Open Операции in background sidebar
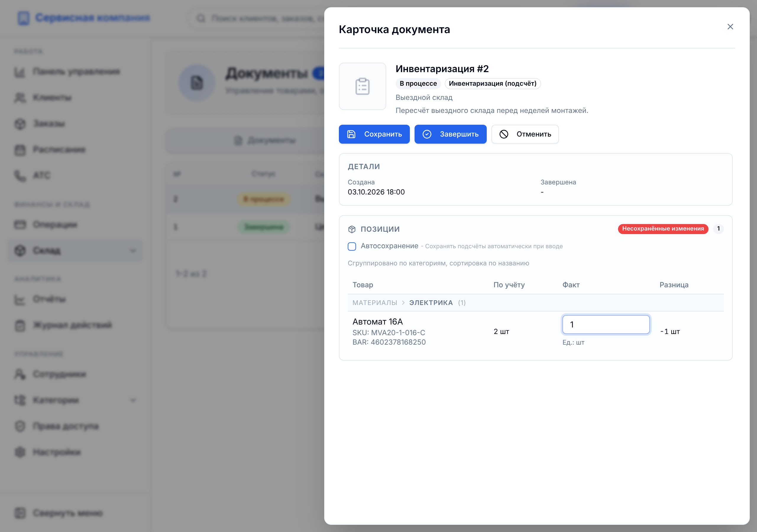The width and height of the screenshot is (757, 532). [x=76, y=225]
